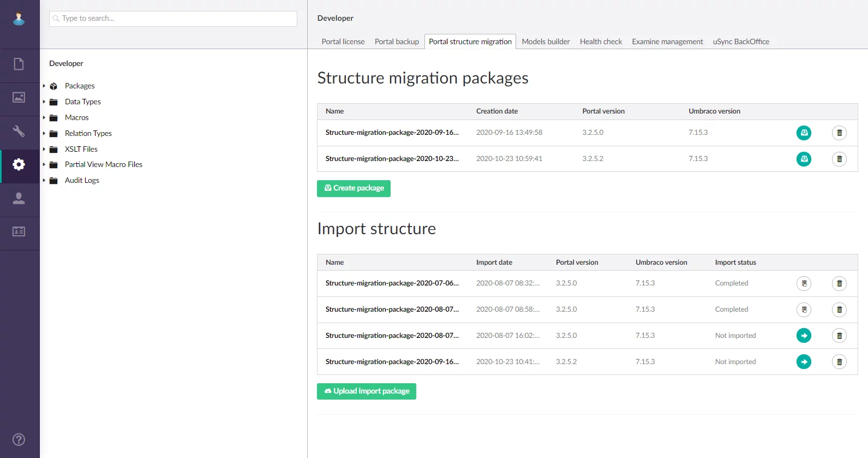This screenshot has height=458, width=868.
Task: Open the Help question mark icon
Action: coord(19,439)
